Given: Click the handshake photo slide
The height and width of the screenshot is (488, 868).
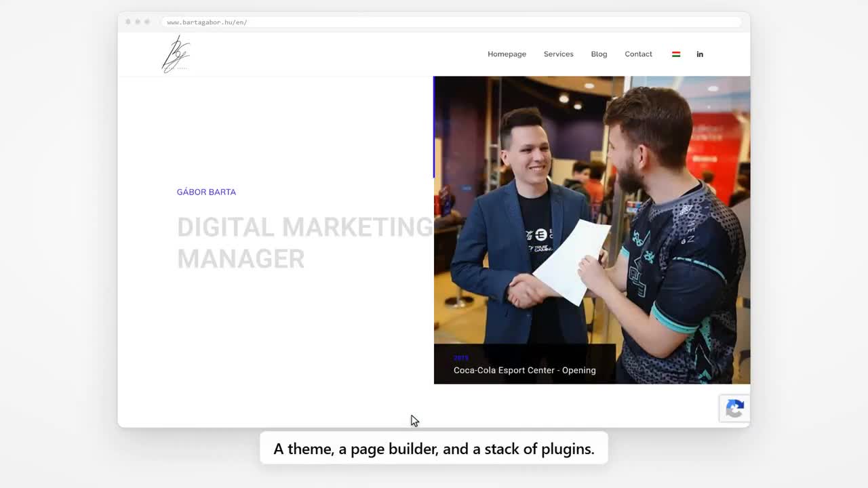Looking at the screenshot, I should pyautogui.click(x=592, y=230).
